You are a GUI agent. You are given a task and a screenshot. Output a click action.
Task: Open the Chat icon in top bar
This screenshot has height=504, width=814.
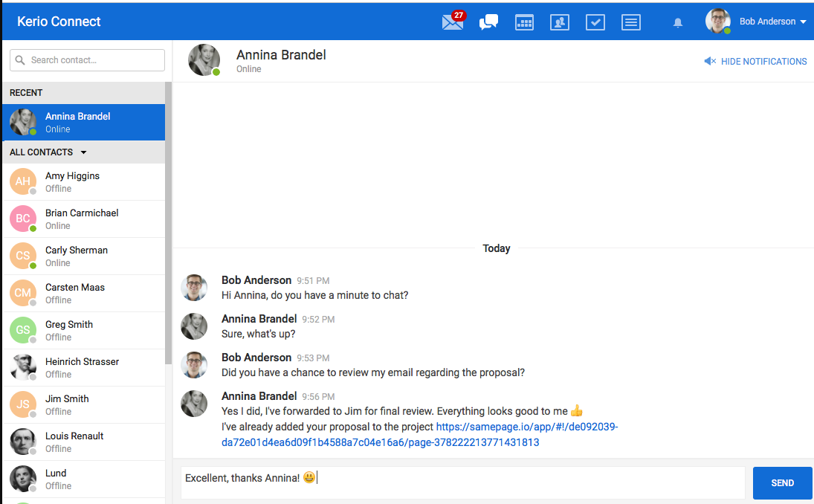[488, 22]
